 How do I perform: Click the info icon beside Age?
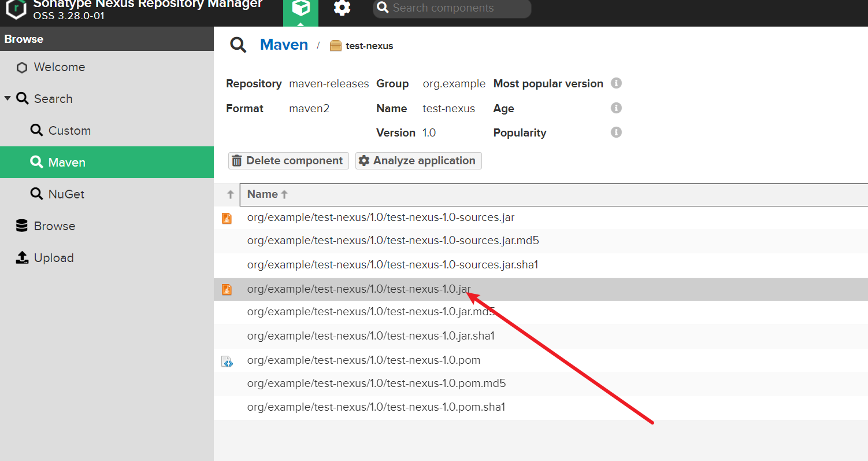pos(616,108)
